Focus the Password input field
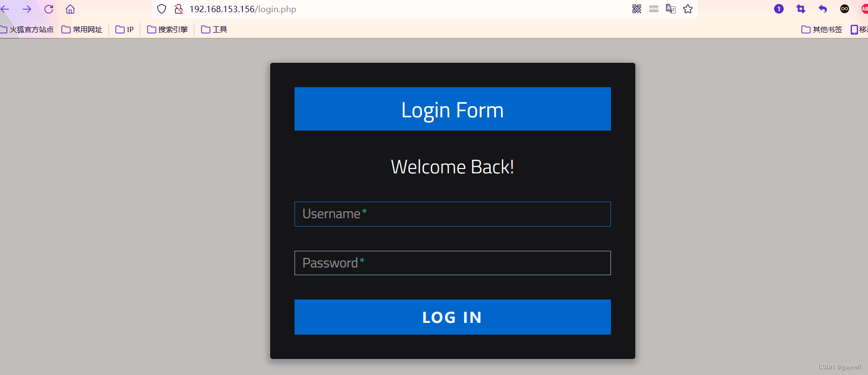 click(453, 263)
